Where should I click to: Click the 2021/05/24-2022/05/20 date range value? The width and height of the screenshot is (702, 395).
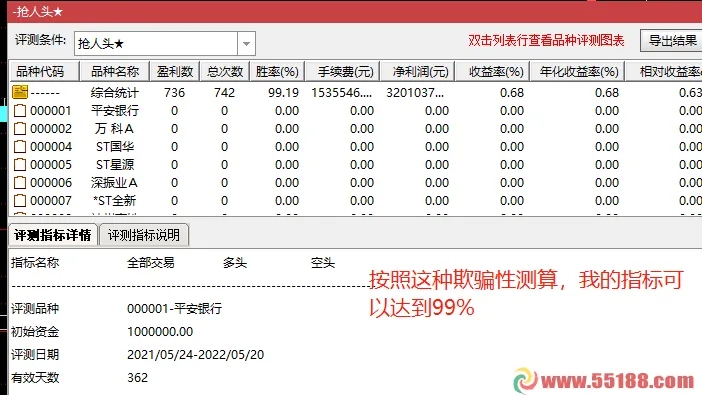coord(196,355)
